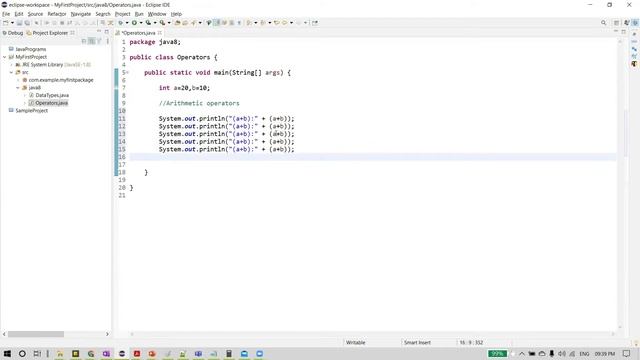Screen dimensions: 640x360
Task: Open Task View on the taskbar
Action: 37,353
